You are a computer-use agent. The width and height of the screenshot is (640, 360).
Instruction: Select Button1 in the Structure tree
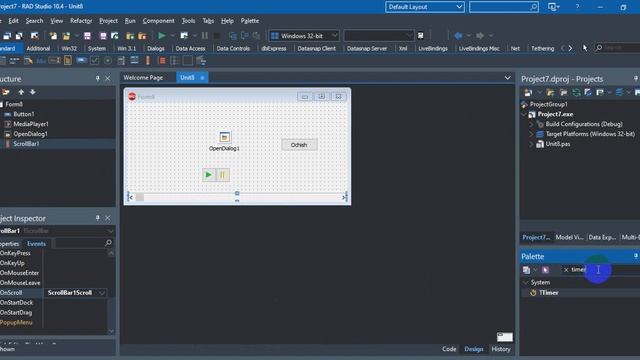24,114
